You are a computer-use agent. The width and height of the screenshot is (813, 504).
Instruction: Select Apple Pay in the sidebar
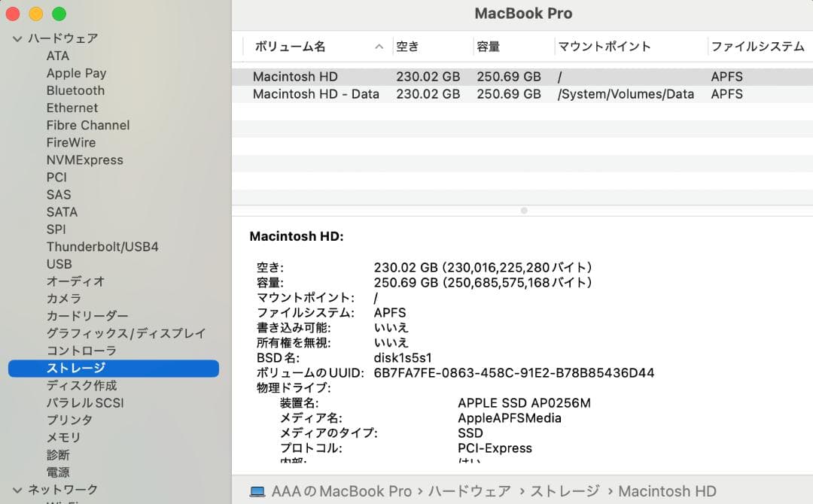coord(76,73)
